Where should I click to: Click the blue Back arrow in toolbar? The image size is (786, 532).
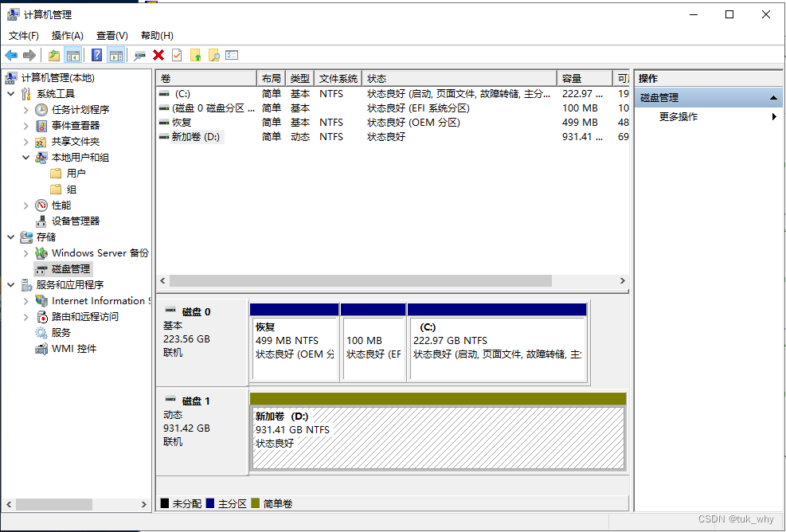point(11,55)
